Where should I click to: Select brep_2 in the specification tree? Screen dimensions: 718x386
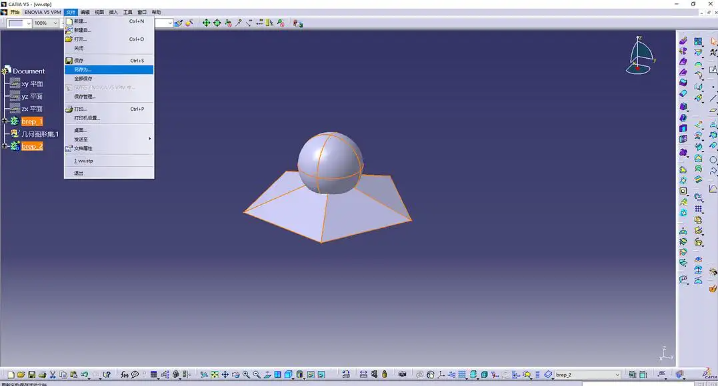click(32, 146)
